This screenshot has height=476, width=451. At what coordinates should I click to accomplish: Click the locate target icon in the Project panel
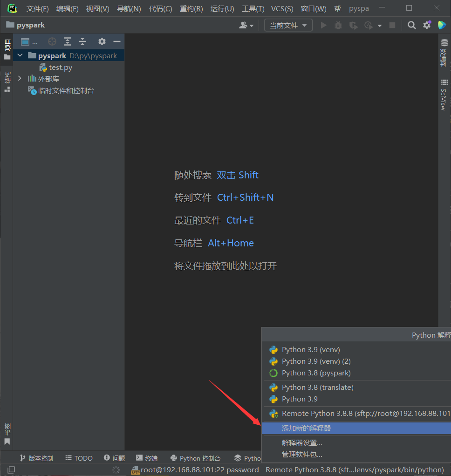click(52, 41)
